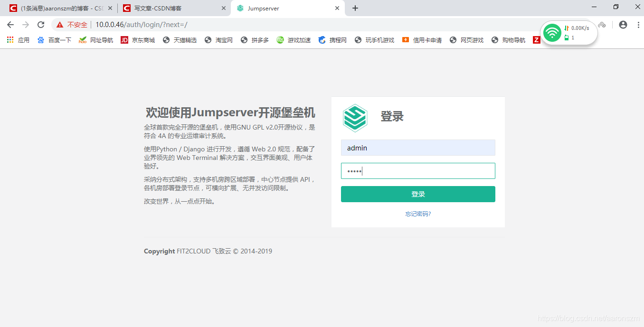The width and height of the screenshot is (644, 327).
Task: Open the 淘宝网 bookmark
Action: (218, 40)
